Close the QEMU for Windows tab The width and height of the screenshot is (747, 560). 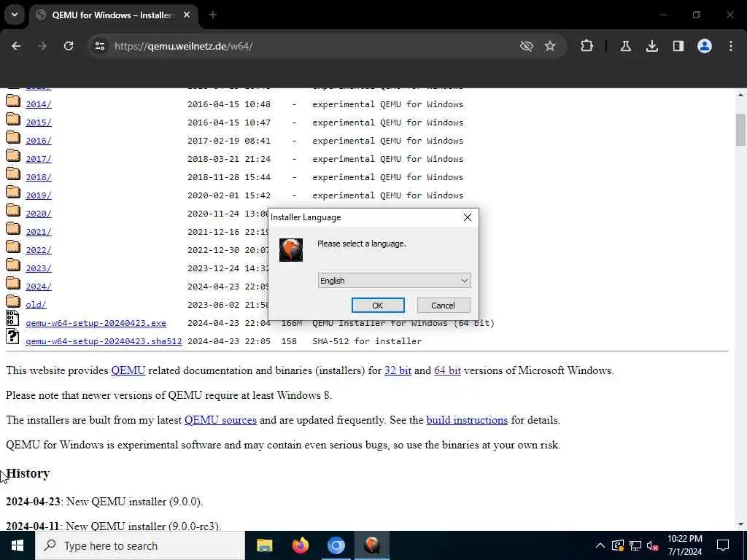click(187, 15)
